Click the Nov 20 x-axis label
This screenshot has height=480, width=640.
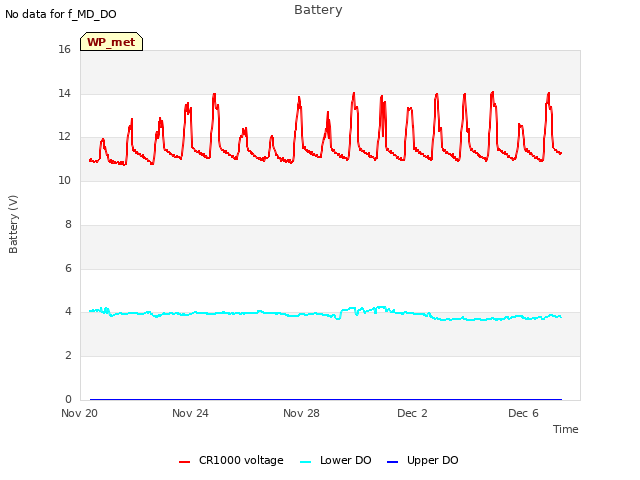point(80,413)
